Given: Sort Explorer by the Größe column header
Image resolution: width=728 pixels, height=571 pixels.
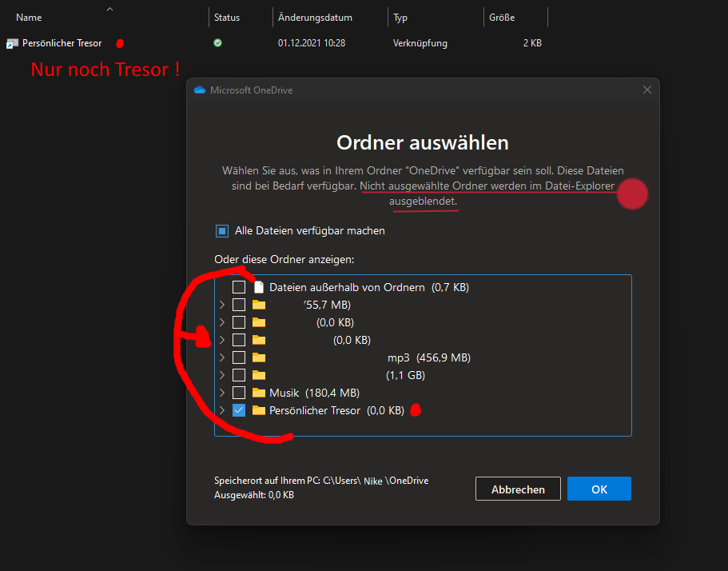Looking at the screenshot, I should tap(502, 18).
